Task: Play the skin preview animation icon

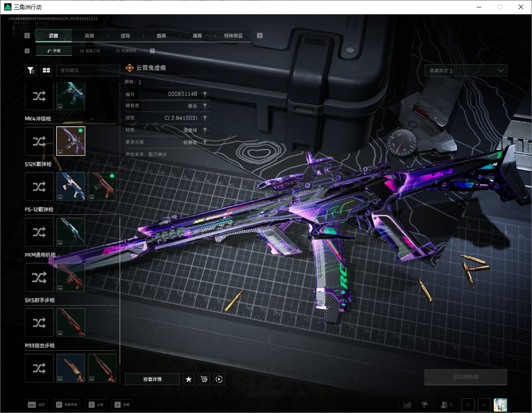Action: (219, 379)
